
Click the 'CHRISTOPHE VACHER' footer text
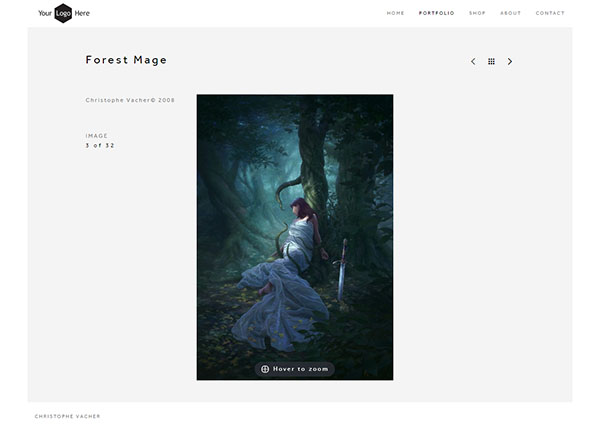point(67,416)
